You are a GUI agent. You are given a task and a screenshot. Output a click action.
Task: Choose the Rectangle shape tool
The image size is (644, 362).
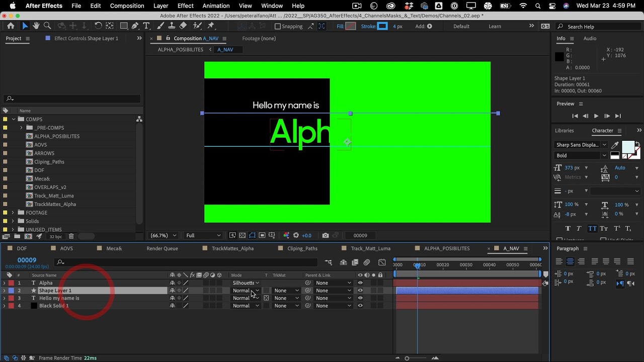click(x=124, y=26)
